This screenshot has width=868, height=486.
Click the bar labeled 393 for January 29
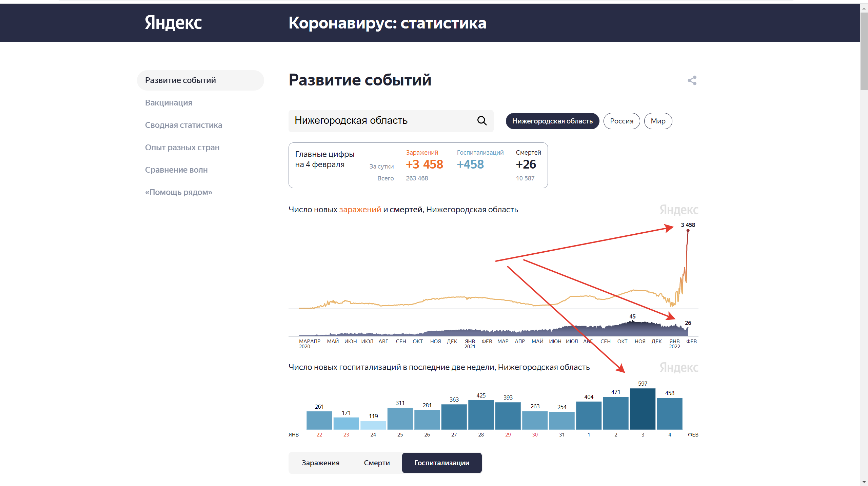(x=508, y=416)
